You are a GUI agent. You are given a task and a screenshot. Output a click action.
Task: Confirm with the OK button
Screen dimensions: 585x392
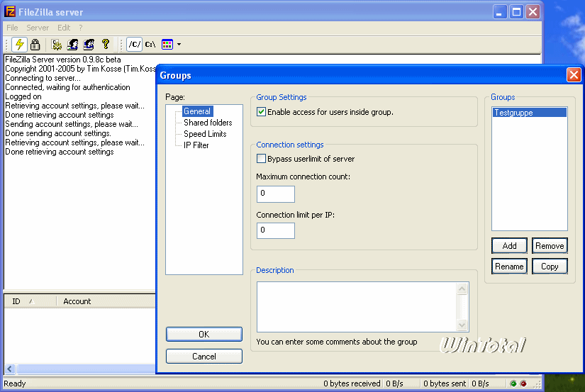point(204,334)
